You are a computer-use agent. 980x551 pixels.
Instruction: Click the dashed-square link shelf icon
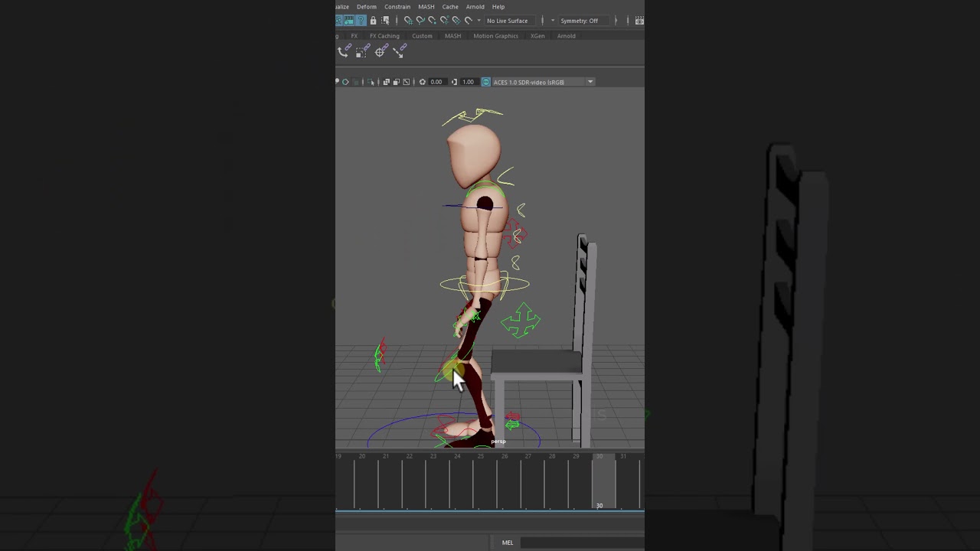(x=363, y=51)
